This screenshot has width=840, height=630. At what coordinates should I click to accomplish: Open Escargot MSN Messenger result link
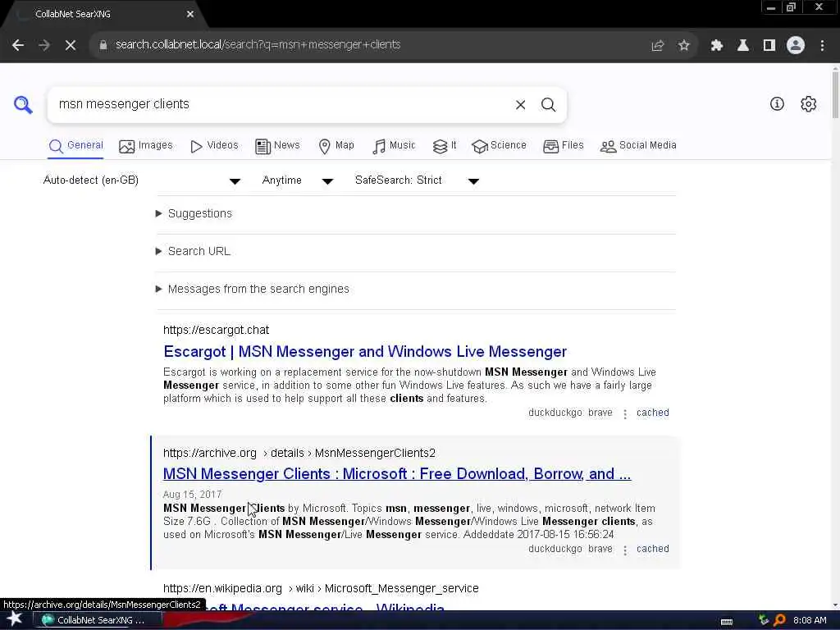[x=365, y=352]
